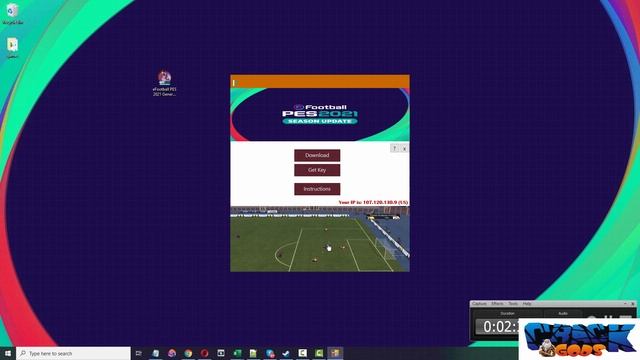Click the pink swirl taskbar icon

(x=172, y=353)
